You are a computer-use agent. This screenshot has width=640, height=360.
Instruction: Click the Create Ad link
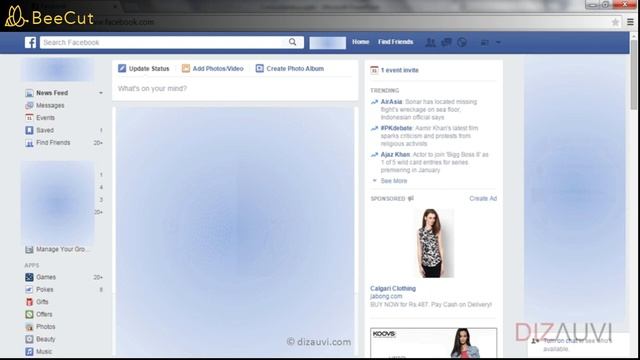483,198
